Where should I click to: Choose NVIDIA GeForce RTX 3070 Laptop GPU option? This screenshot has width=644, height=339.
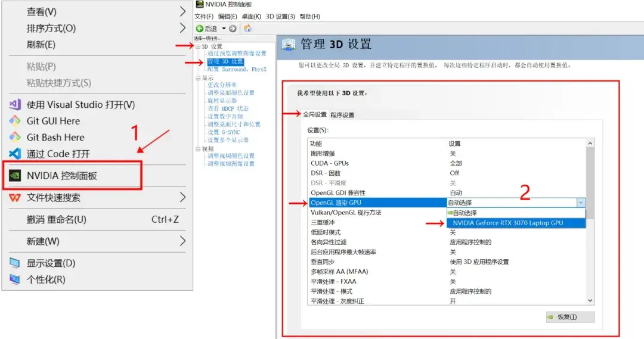coord(516,223)
